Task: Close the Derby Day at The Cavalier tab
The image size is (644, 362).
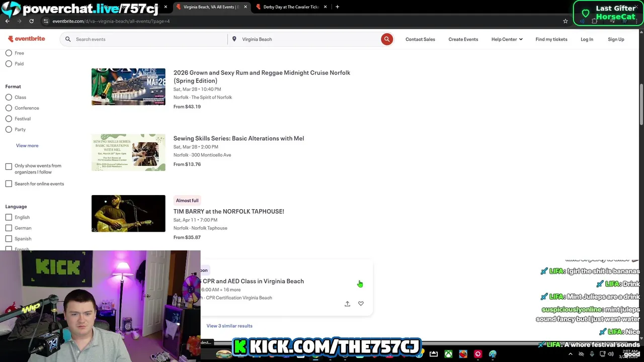Action: point(325,7)
